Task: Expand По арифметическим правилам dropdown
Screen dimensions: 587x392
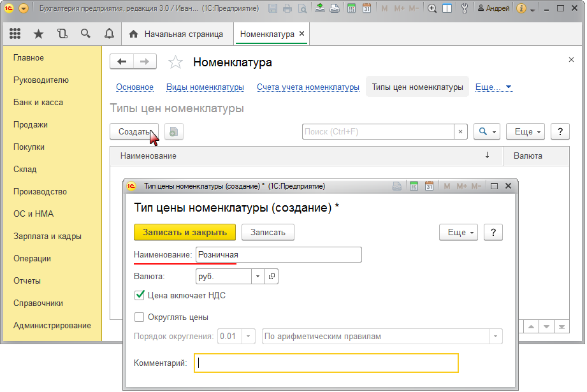Action: pos(496,336)
